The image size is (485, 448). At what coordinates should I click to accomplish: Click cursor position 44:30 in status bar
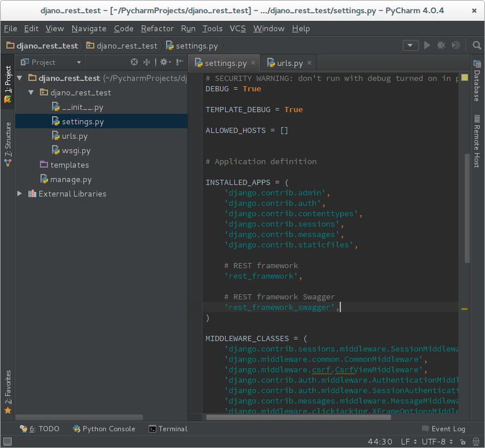(380, 442)
